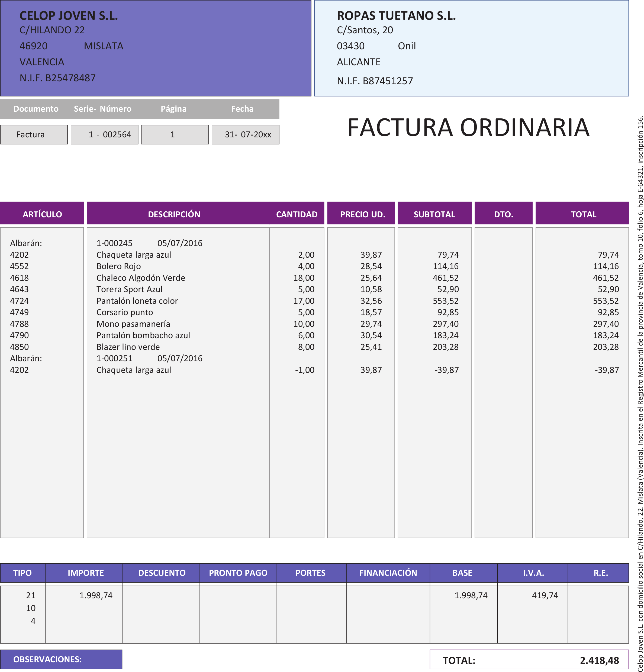
Task: Click the SUBTOTAL column header
Action: click(434, 214)
